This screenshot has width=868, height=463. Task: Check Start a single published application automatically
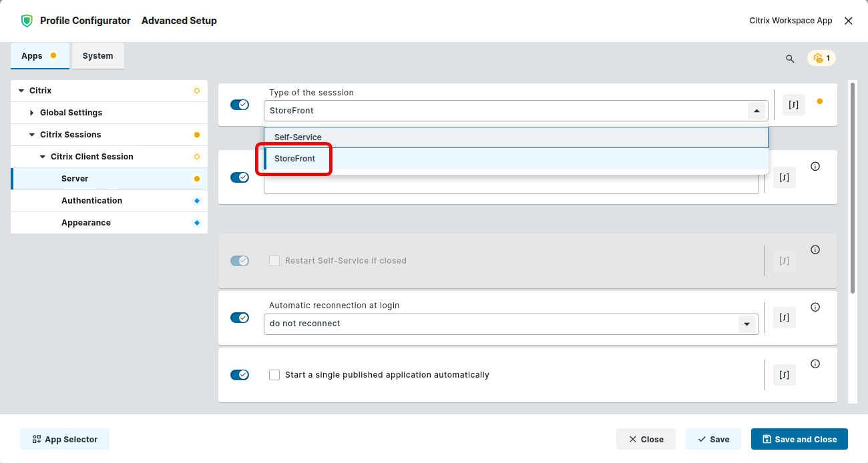[274, 375]
